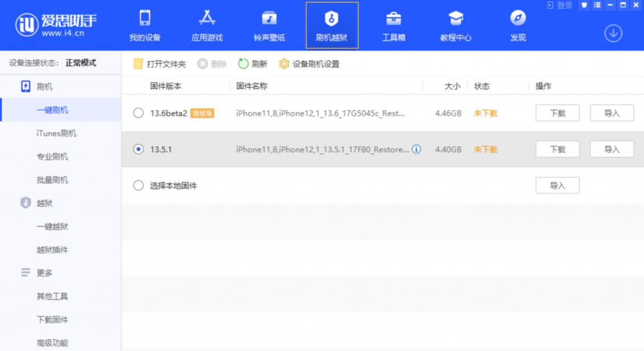
Task: Switch to 铃声壁纸 ringtone wallpaper tab
Action: [269, 26]
